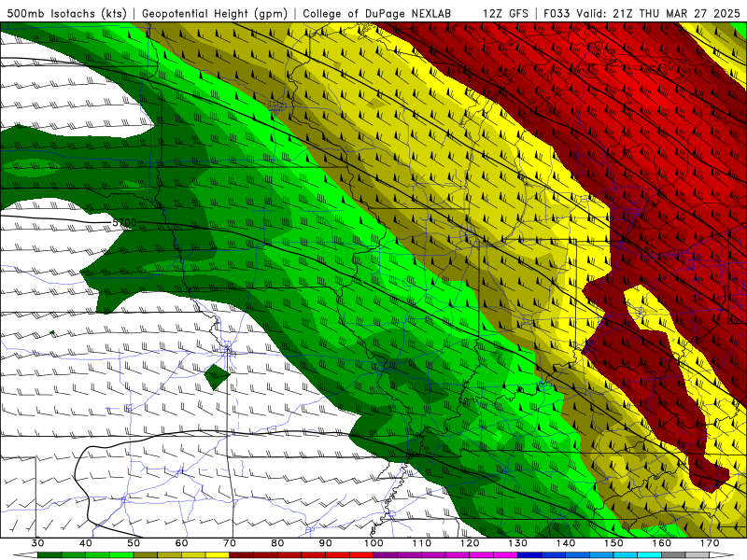Select the bright green 45-50 kt swatch
Screen dimensions: 747x560
point(121,555)
